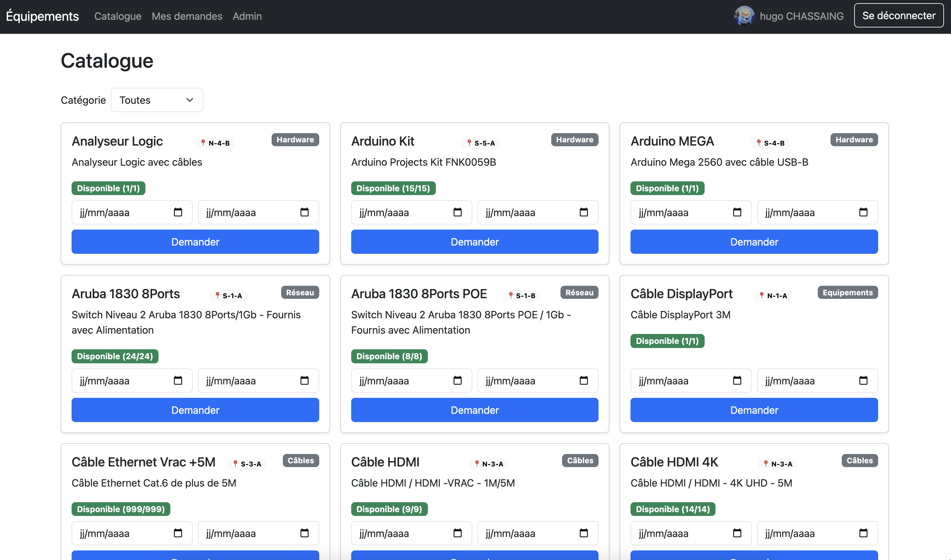Open end date calendar for Arduino Kit
The height and width of the screenshot is (560, 951).
tap(584, 212)
